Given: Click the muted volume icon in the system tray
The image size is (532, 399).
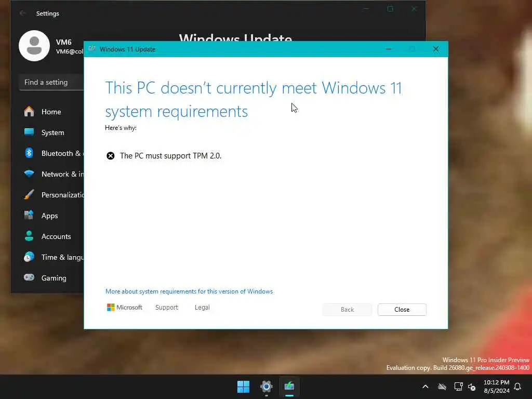Looking at the screenshot, I should coord(472,387).
